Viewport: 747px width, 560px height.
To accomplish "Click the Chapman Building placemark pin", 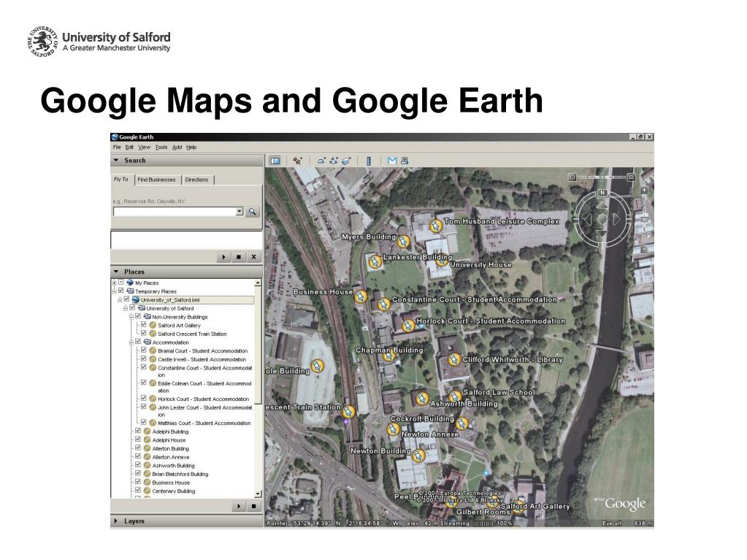I will (389, 355).
